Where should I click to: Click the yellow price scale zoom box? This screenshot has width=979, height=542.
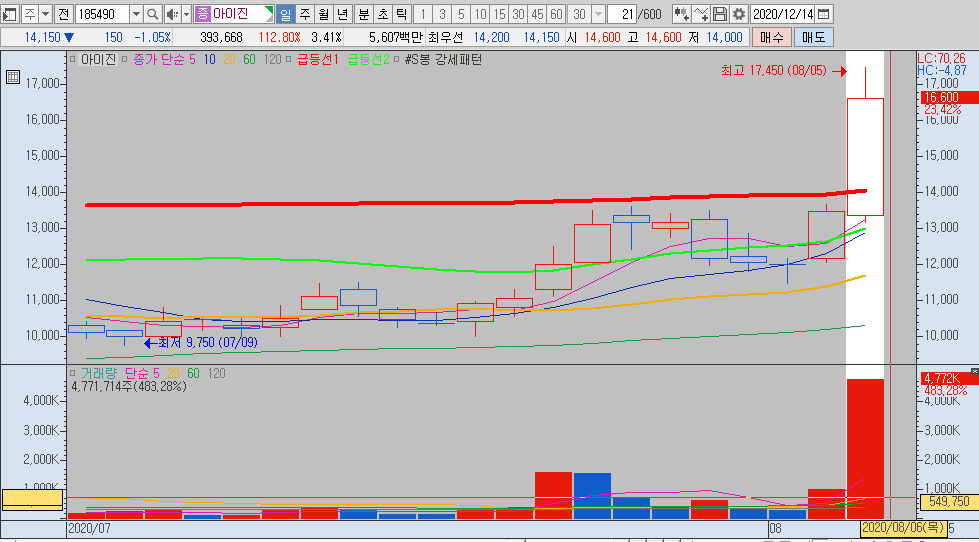point(32,500)
